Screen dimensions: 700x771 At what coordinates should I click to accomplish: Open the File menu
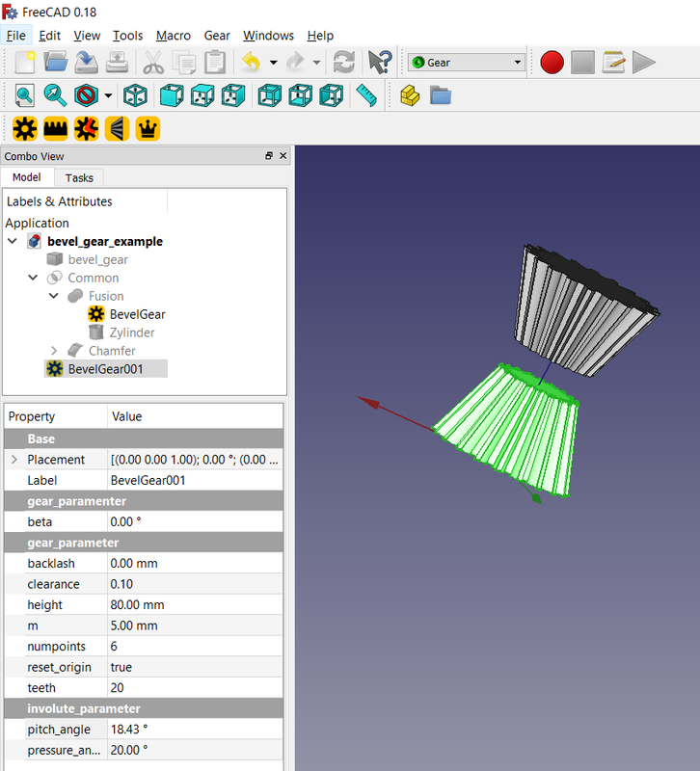(16, 36)
